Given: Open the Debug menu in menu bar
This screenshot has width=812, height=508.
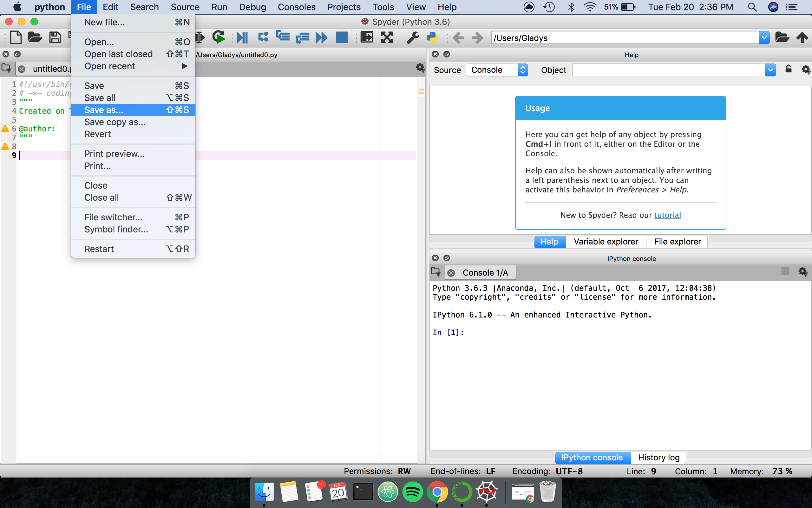Looking at the screenshot, I should (252, 7).
